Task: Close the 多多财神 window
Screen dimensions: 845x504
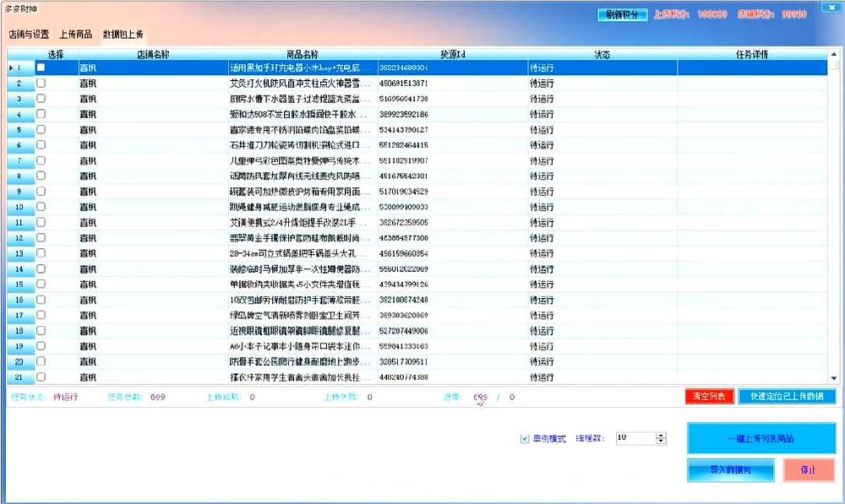Action: pos(830,7)
